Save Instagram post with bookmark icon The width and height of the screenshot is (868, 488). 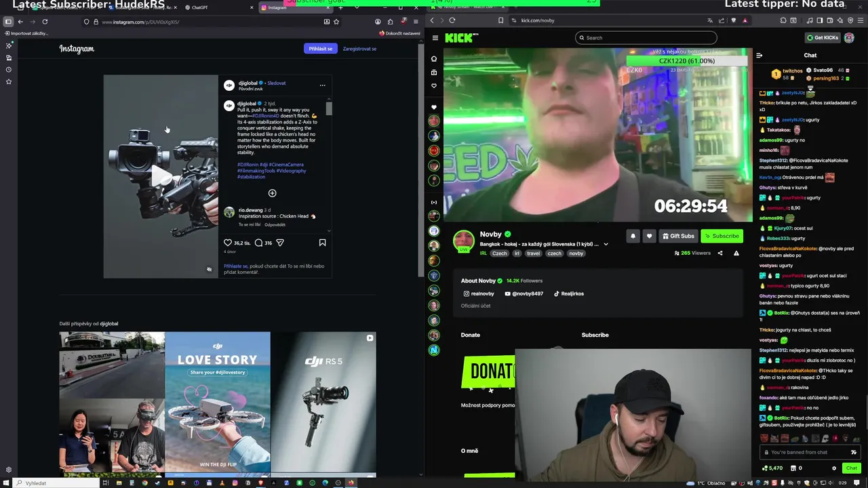coord(322,243)
